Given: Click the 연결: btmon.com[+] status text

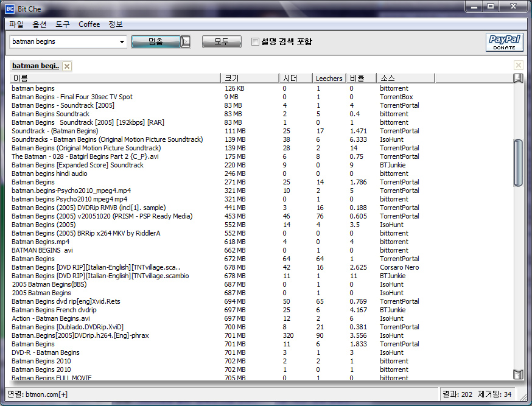Looking at the screenshot, I should (x=37, y=394).
